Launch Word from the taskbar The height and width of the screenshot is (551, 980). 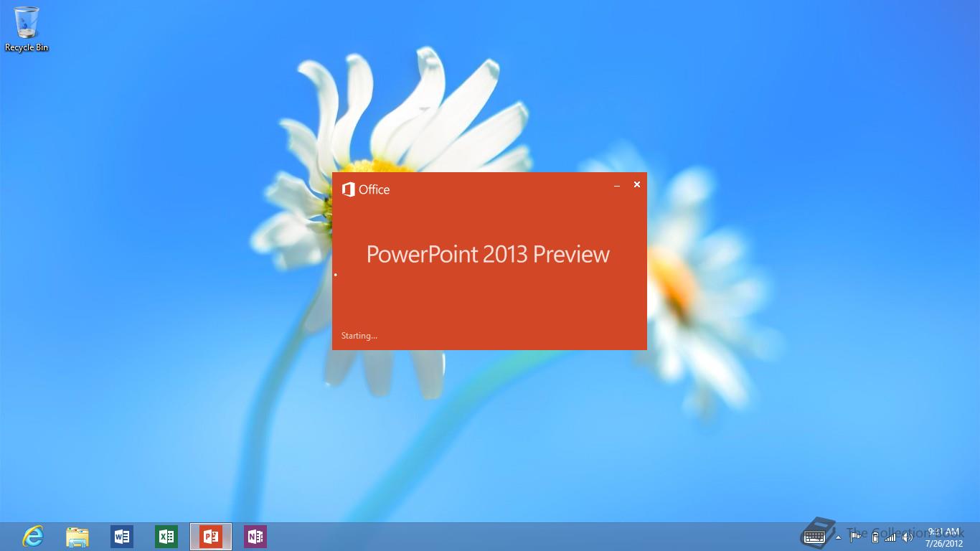(122, 536)
